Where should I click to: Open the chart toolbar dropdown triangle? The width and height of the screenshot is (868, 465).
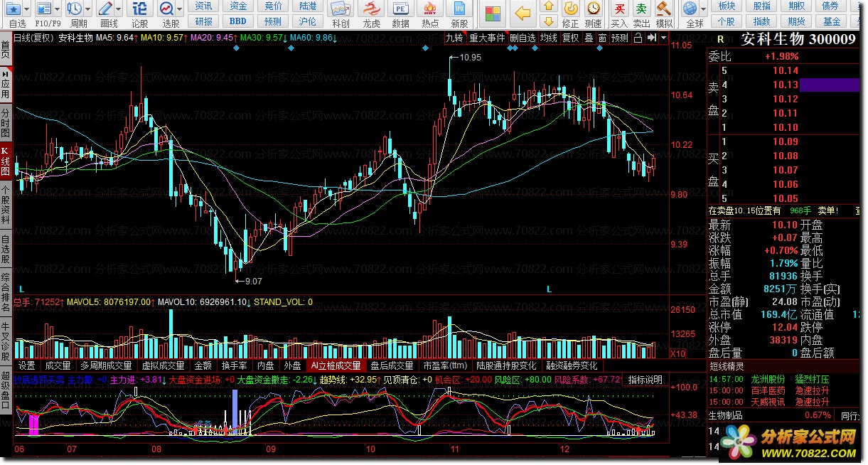click(x=663, y=38)
